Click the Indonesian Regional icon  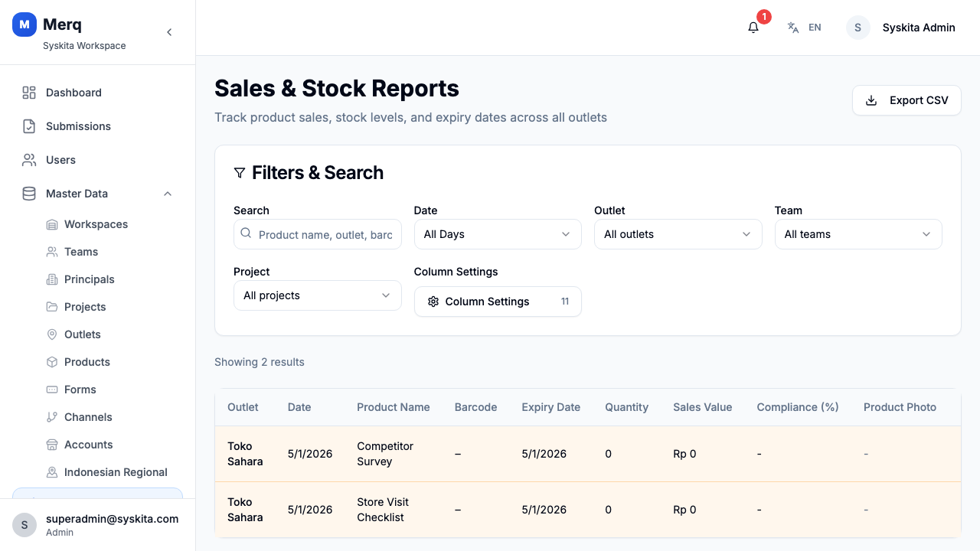click(52, 472)
